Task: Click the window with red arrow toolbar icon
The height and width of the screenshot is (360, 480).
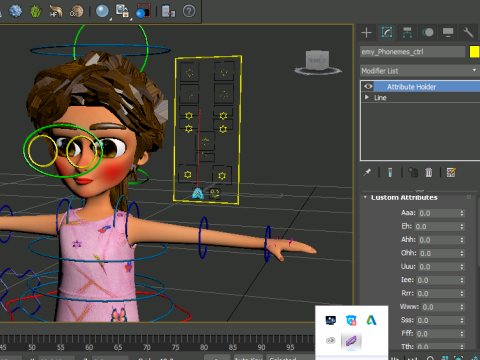Action: (x=168, y=11)
